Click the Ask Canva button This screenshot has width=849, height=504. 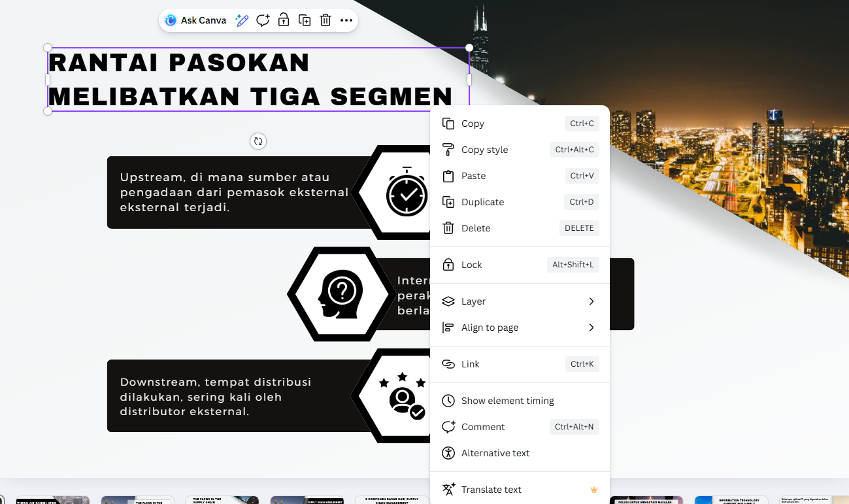tap(196, 20)
